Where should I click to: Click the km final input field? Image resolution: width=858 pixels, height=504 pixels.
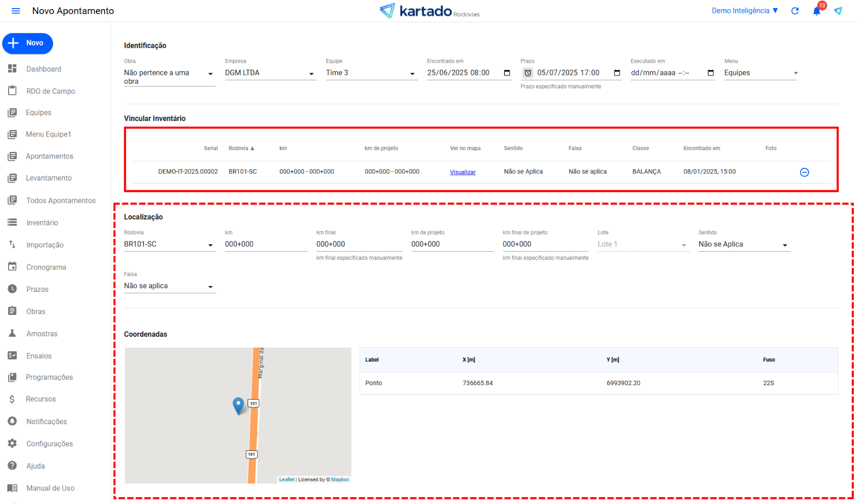tap(358, 244)
